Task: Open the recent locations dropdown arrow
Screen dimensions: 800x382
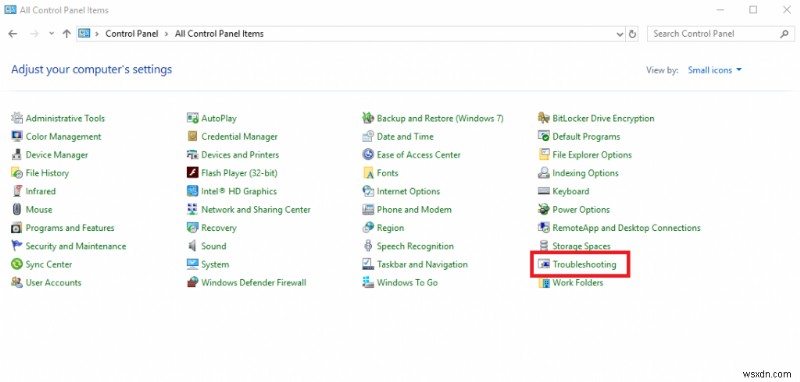Action: click(51, 34)
